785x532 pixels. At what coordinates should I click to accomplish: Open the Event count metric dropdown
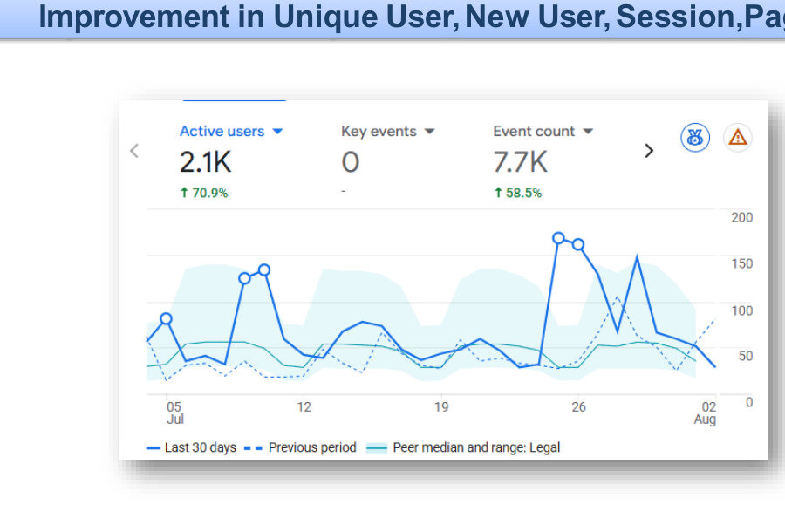tap(588, 132)
